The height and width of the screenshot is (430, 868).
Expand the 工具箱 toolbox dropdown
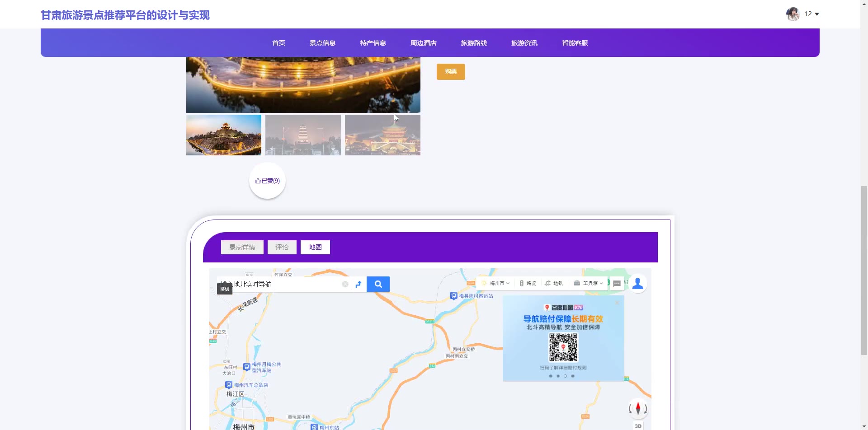[x=588, y=283]
